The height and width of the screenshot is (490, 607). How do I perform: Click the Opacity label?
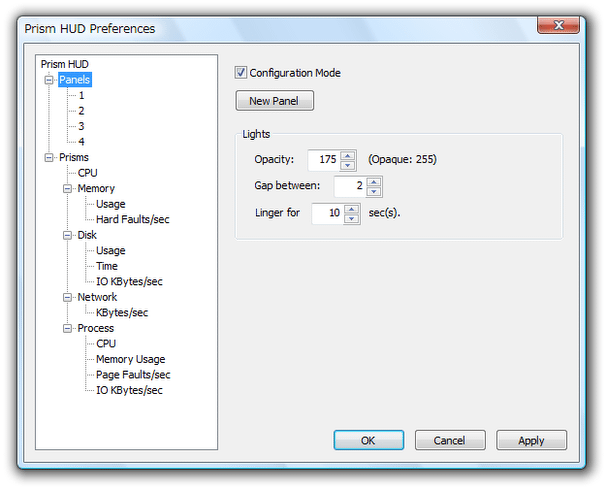click(274, 159)
